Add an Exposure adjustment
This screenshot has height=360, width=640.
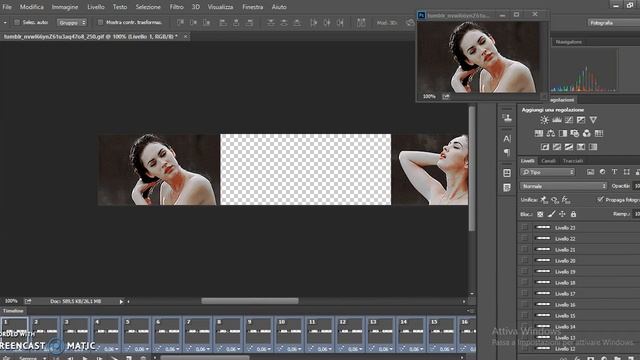point(581,120)
